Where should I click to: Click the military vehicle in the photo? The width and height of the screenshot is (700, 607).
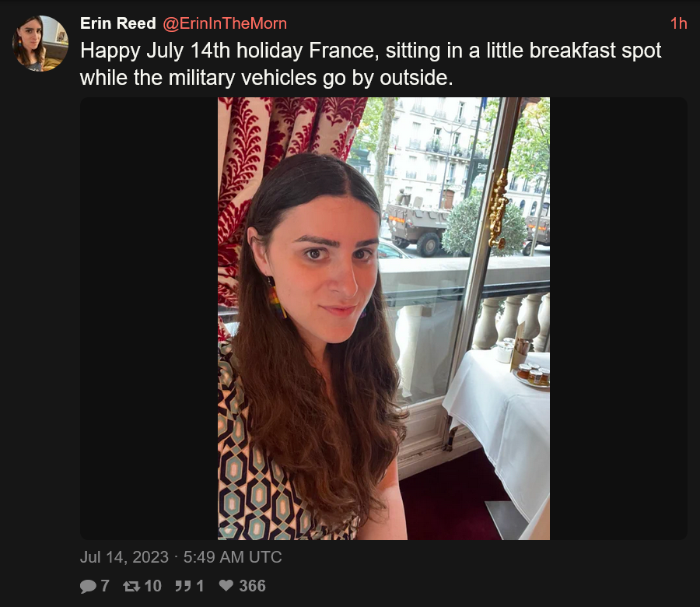(416, 229)
